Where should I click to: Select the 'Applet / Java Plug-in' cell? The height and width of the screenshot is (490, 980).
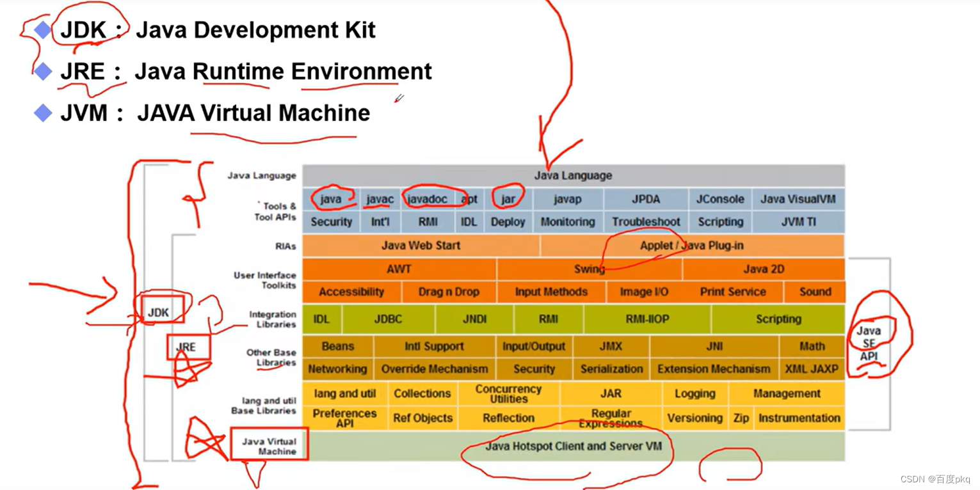[692, 246]
